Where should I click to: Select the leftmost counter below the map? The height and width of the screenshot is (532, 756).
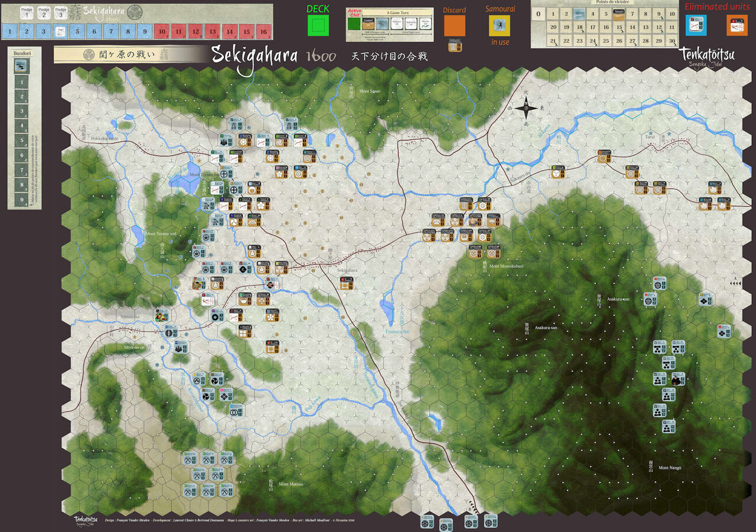point(427,521)
